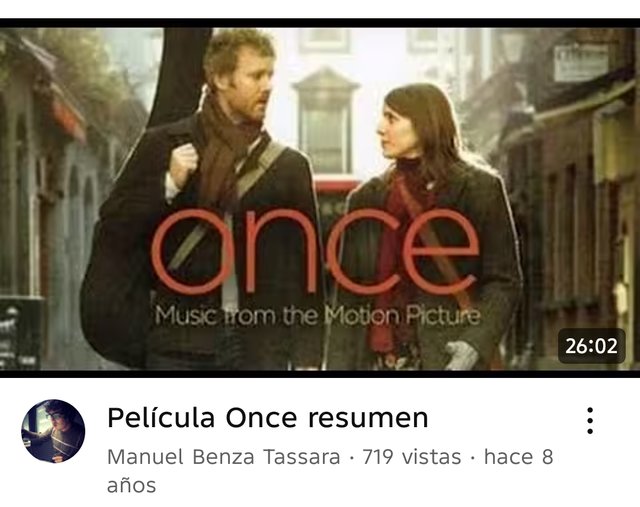This screenshot has height=507, width=640.
Task: Click the 26:02 duration badge
Action: point(591,346)
